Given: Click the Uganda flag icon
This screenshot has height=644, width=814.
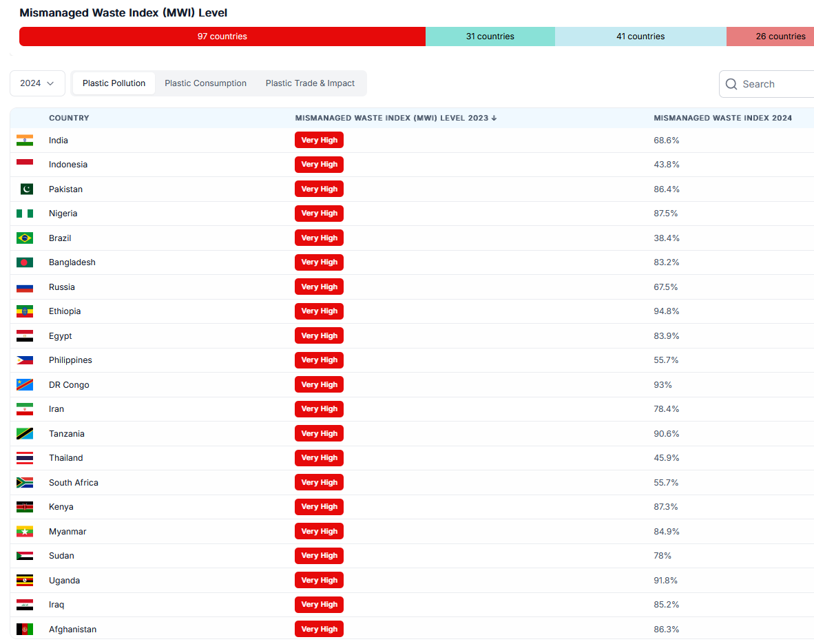Looking at the screenshot, I should (x=24, y=580).
